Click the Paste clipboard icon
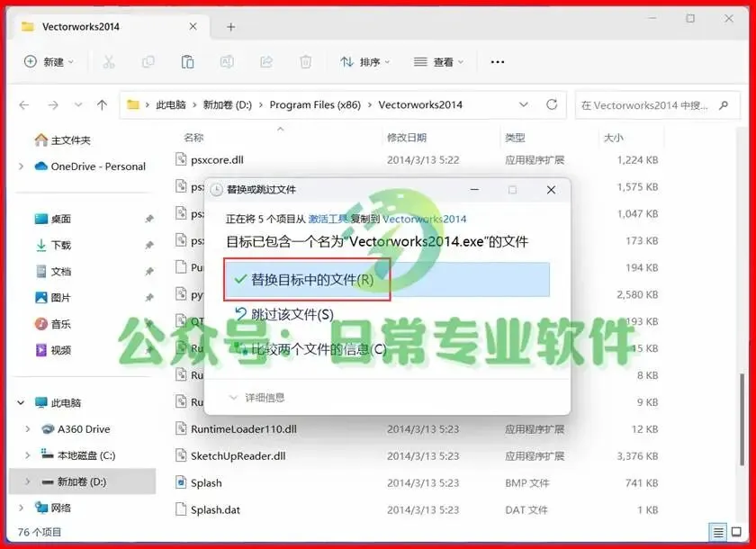This screenshot has width=756, height=549. [187, 62]
